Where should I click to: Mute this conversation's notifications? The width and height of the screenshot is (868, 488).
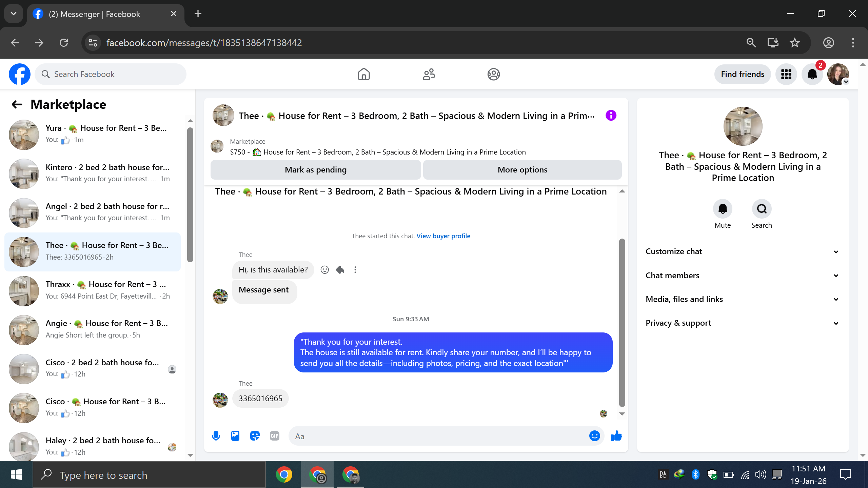click(723, 209)
